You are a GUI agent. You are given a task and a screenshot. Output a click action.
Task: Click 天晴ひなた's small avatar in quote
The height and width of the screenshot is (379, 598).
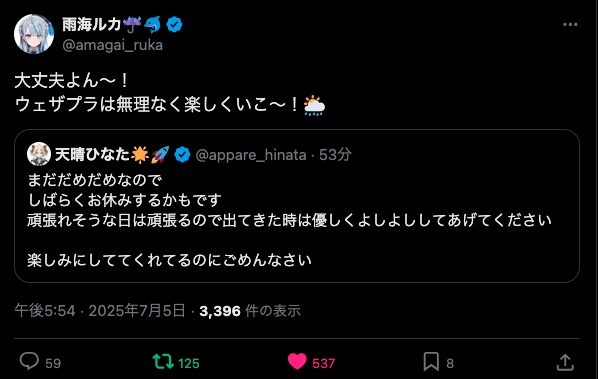(x=39, y=154)
